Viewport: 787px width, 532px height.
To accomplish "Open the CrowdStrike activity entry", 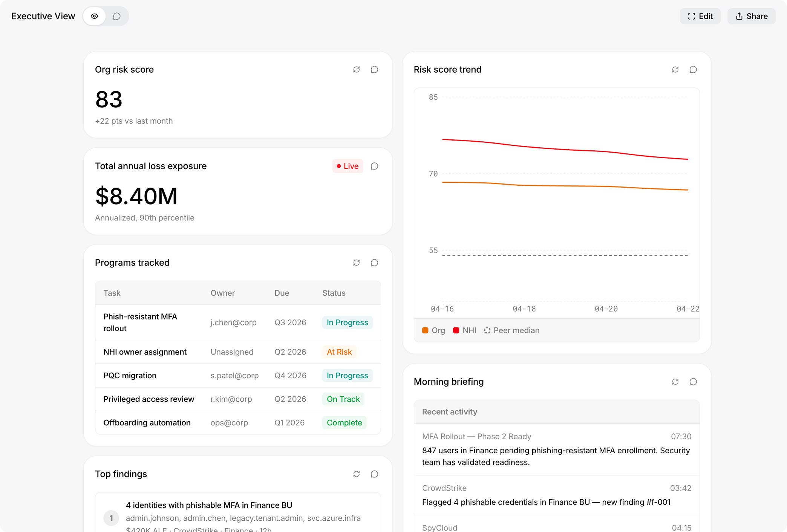I will coord(557,495).
